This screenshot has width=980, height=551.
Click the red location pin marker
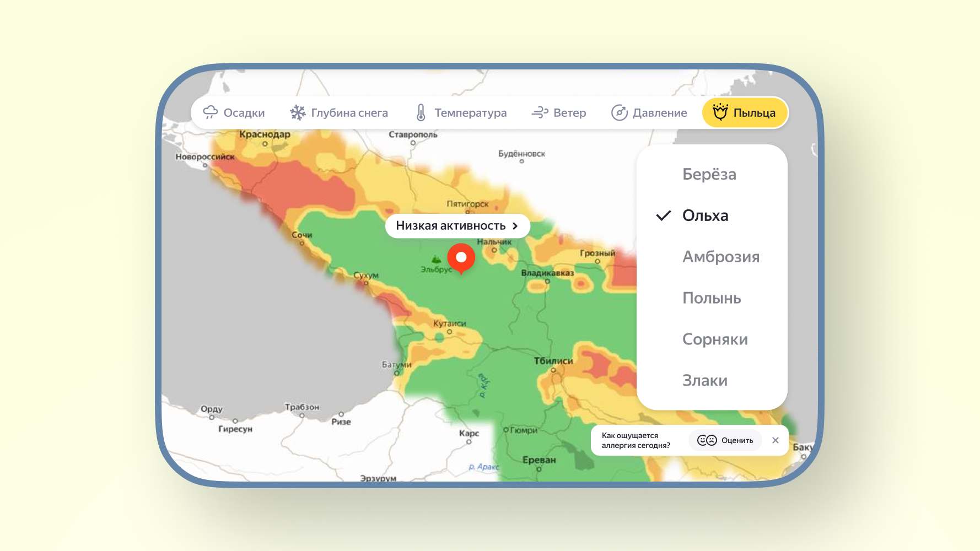461,258
